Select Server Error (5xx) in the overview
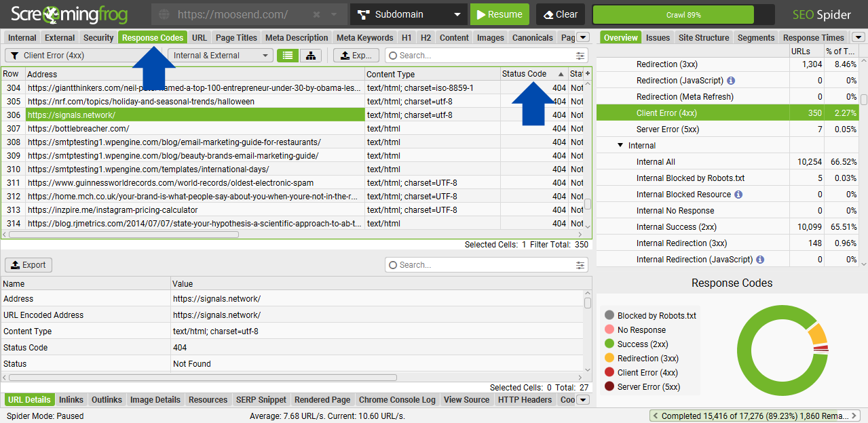This screenshot has height=423, width=868. 728,129
